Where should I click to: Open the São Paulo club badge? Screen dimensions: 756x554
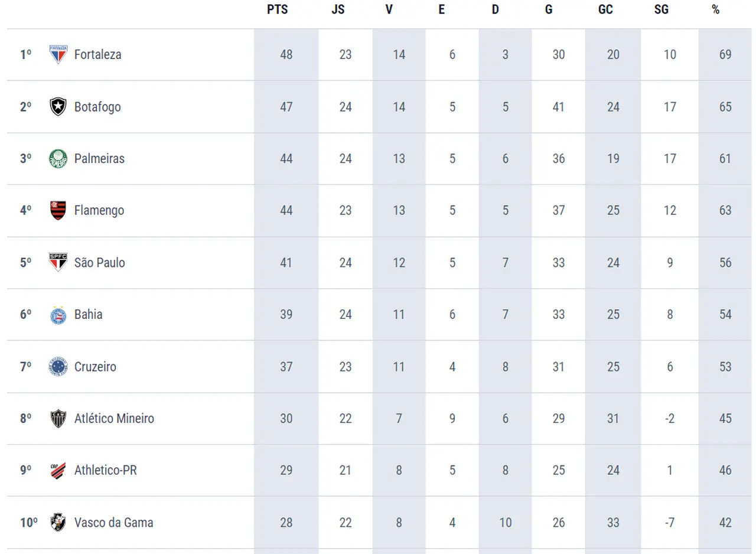click(x=58, y=262)
